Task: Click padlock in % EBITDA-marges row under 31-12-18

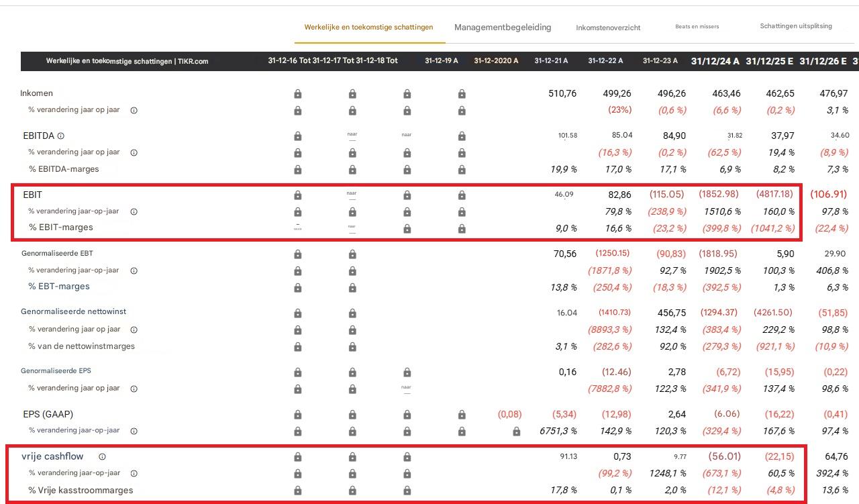Action: pyautogui.click(x=407, y=169)
